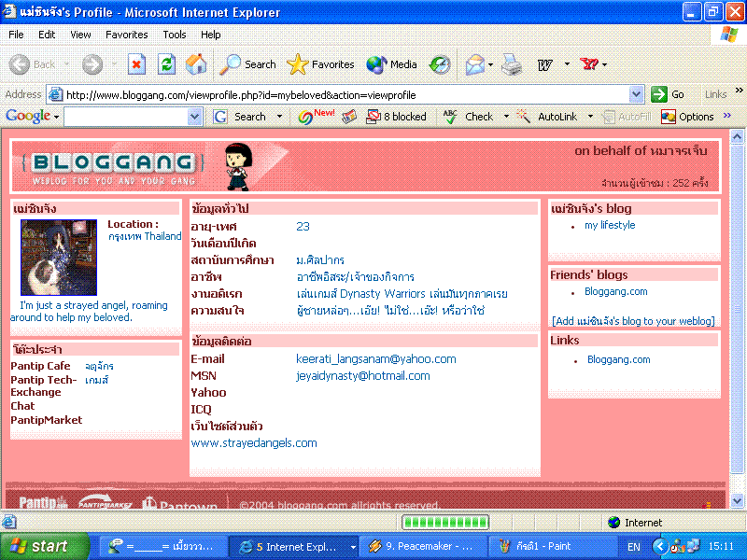Open the View menu
This screenshot has height=560, width=747.
point(80,35)
